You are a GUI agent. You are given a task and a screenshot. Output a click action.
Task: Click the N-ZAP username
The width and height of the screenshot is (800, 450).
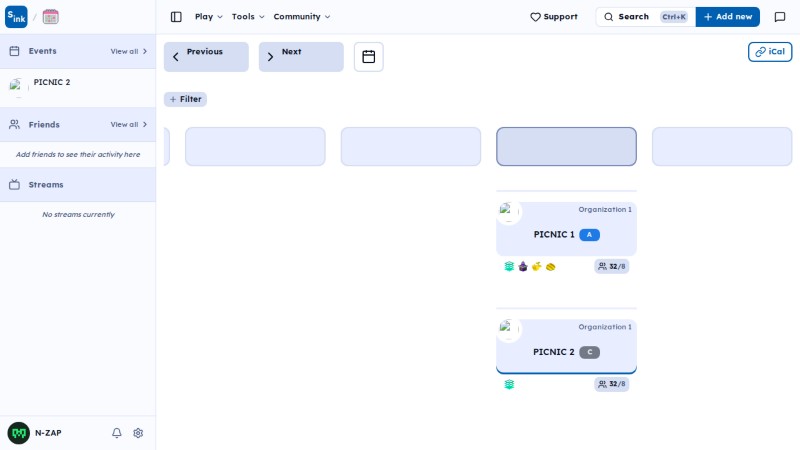[48, 433]
